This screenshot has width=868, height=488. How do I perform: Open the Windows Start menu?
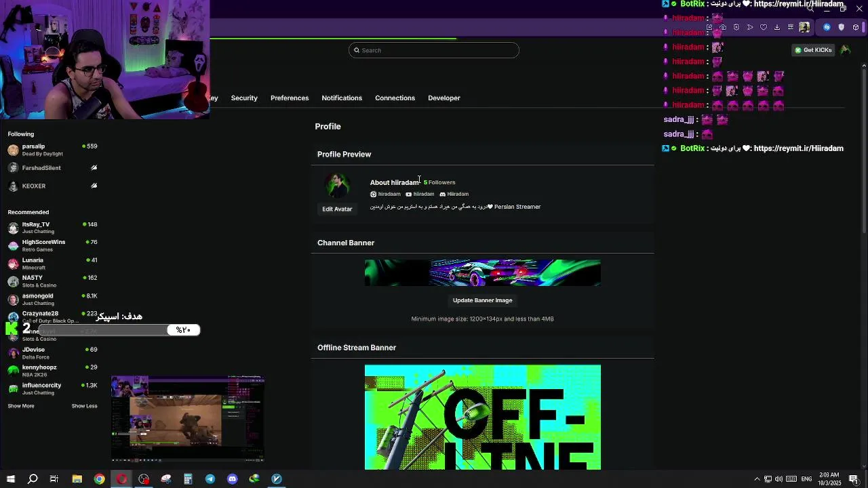[10, 479]
